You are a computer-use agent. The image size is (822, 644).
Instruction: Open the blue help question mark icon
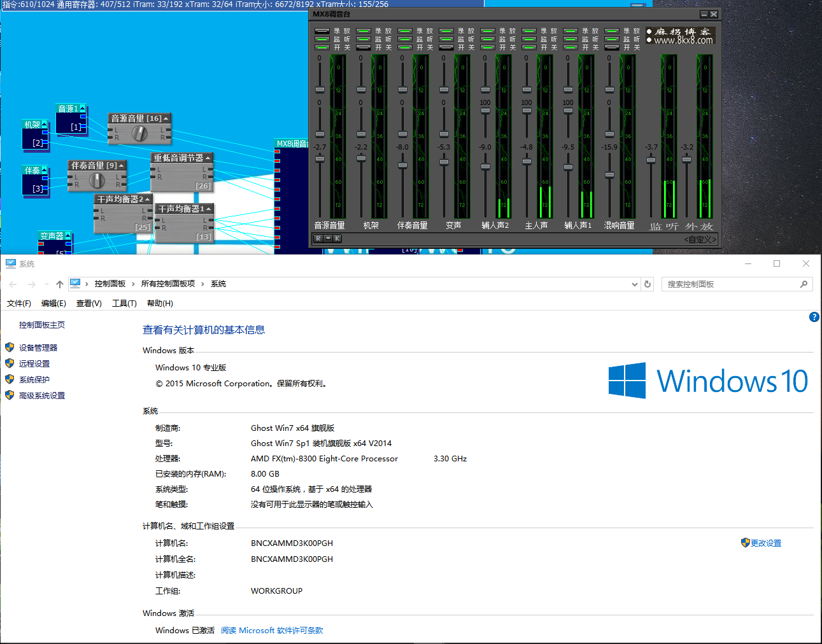tap(814, 317)
